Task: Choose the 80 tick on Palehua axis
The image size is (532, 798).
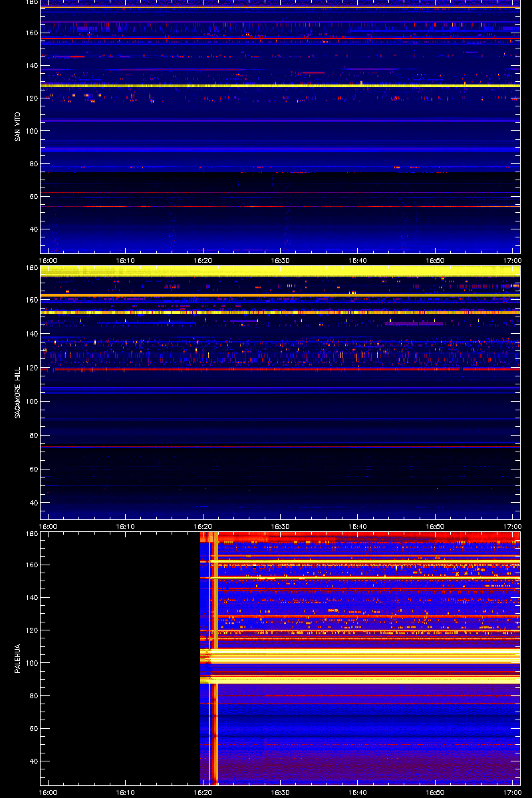Action: point(33,696)
